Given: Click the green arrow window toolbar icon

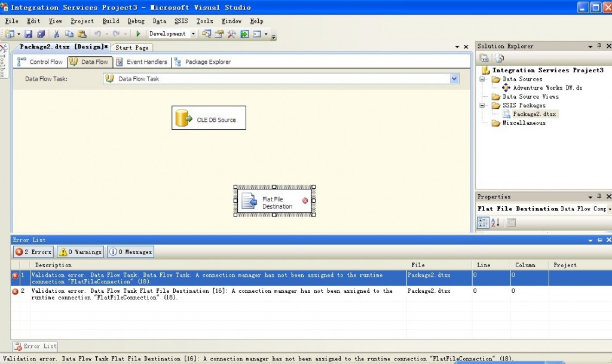Looking at the screenshot, I should pos(244,34).
